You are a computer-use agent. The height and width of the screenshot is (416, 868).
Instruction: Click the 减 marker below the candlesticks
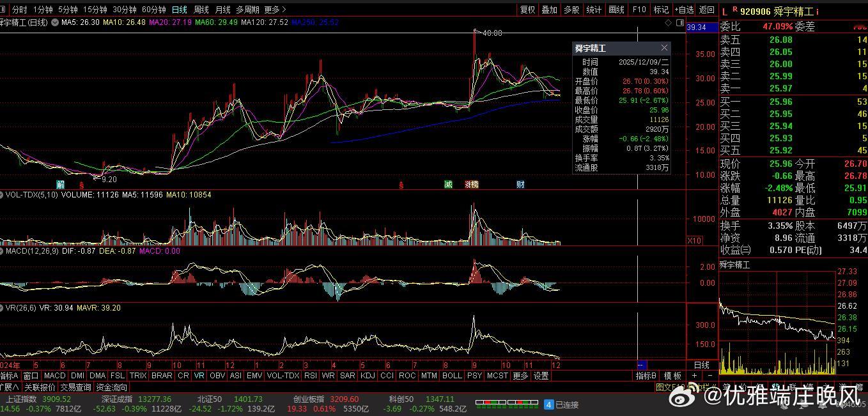(x=449, y=185)
